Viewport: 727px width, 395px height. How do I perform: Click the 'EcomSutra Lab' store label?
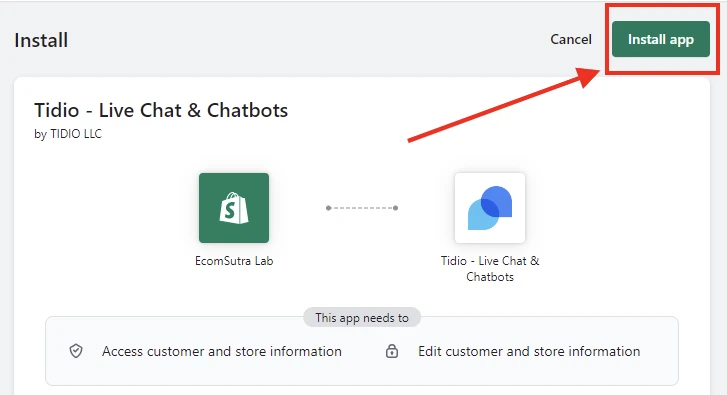[234, 261]
